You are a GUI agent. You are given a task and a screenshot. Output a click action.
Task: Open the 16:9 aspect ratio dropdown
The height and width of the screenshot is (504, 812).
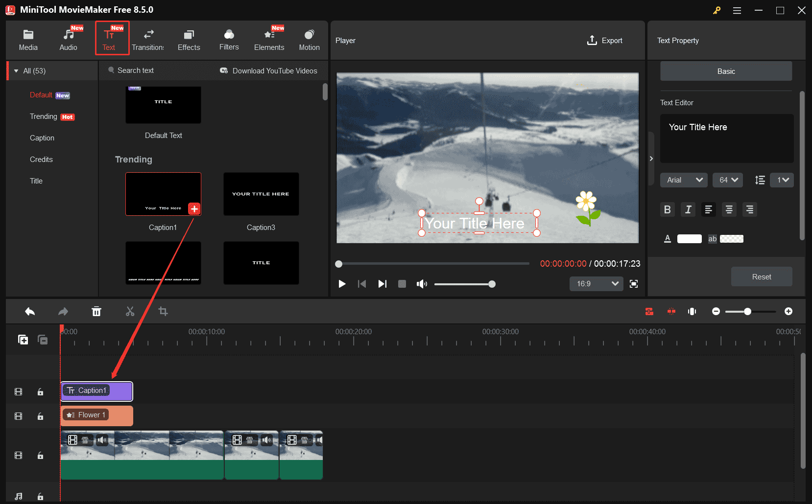[596, 284]
